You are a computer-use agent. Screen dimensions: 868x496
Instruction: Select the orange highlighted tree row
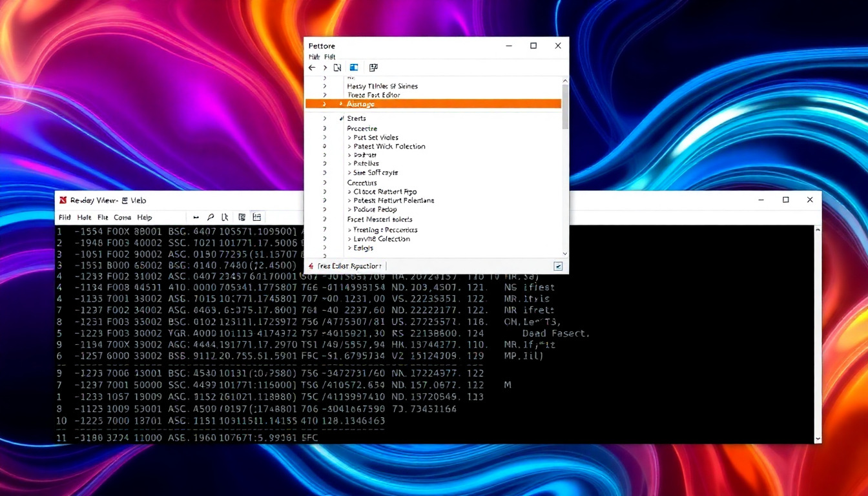coord(433,104)
